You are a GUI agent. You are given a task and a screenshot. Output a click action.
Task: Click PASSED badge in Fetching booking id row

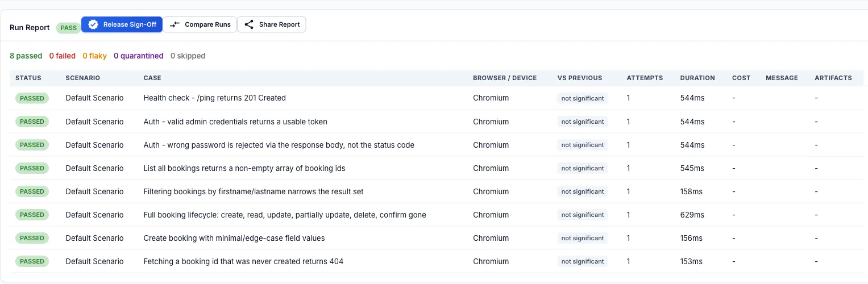point(32,261)
